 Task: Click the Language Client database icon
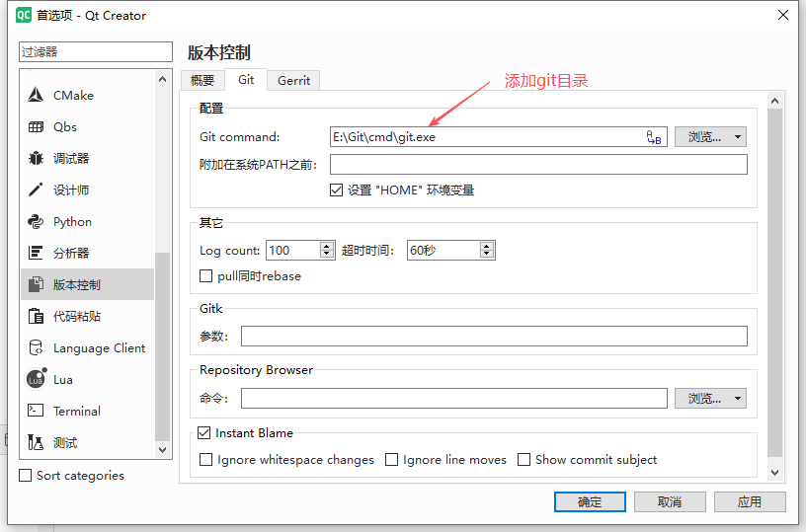click(x=36, y=347)
